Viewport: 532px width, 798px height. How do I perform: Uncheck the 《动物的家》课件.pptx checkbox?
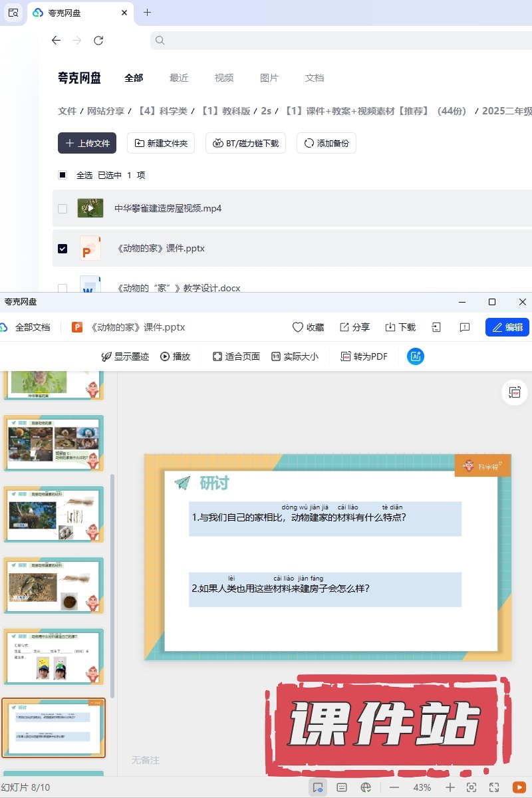pos(63,249)
